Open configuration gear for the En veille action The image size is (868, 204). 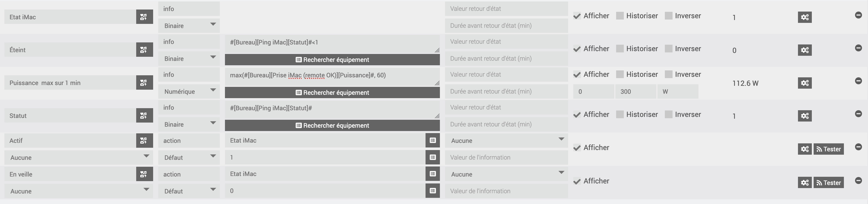[804, 183]
